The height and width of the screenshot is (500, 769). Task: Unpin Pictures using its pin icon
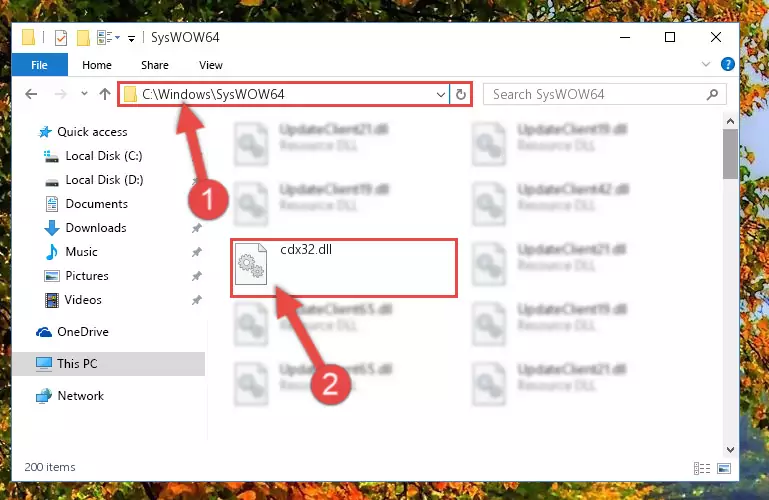[x=197, y=276]
